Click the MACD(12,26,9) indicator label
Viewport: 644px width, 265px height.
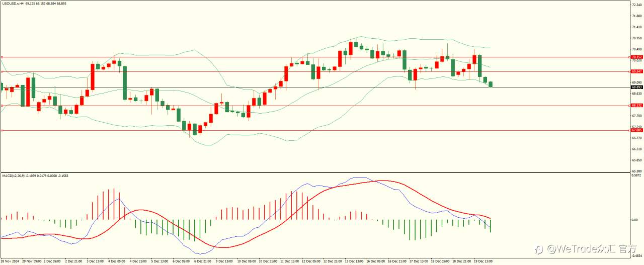13,176
